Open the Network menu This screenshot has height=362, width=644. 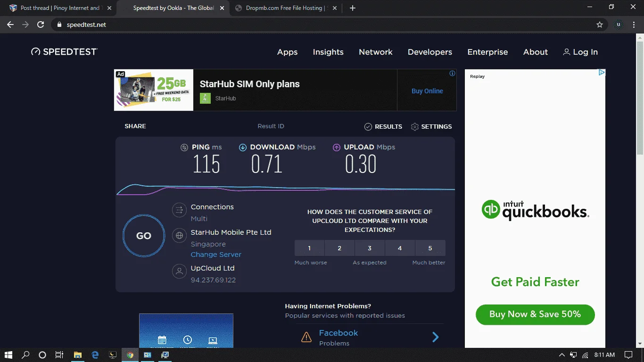coord(376,52)
